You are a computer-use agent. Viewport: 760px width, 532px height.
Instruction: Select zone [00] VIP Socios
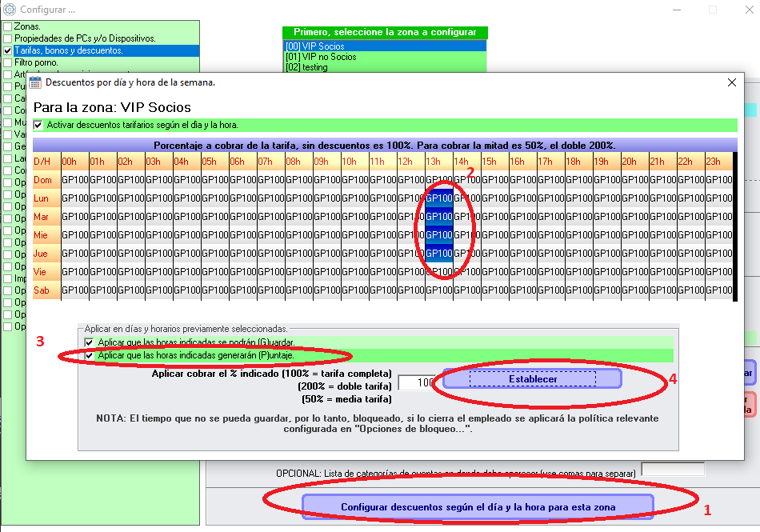(386, 46)
